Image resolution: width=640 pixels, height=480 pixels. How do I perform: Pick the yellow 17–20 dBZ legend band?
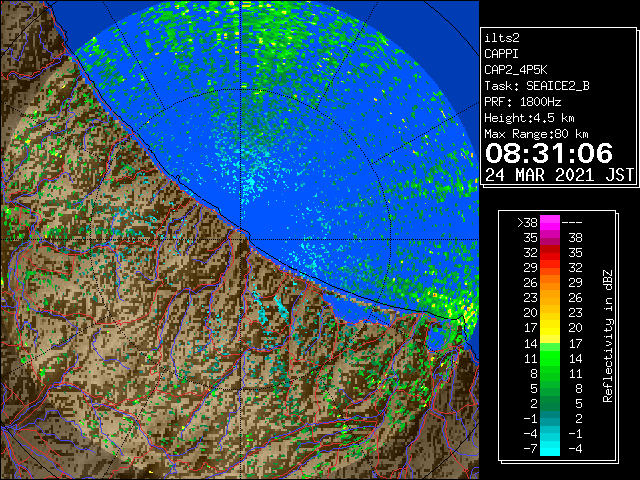[550, 328]
